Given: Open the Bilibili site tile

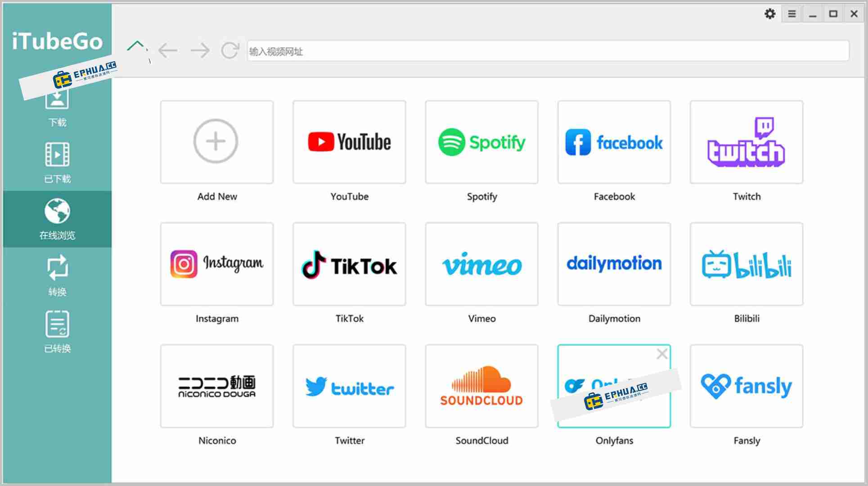Looking at the screenshot, I should coord(746,264).
